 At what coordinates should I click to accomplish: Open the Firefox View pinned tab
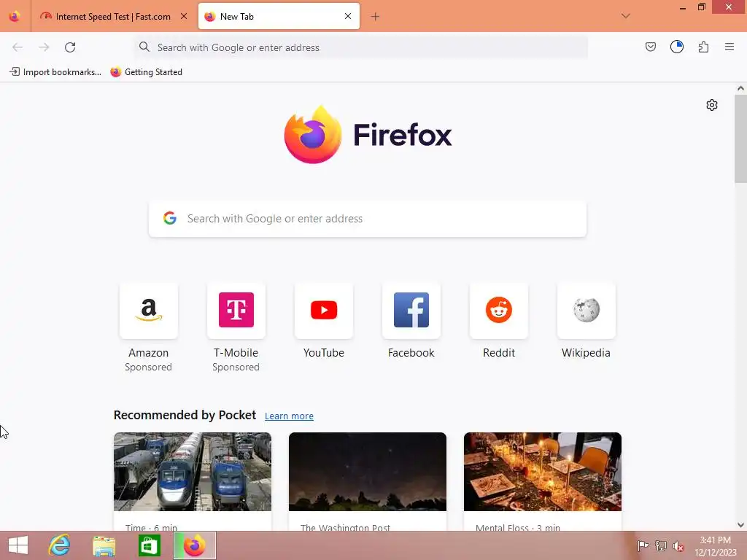tap(15, 16)
